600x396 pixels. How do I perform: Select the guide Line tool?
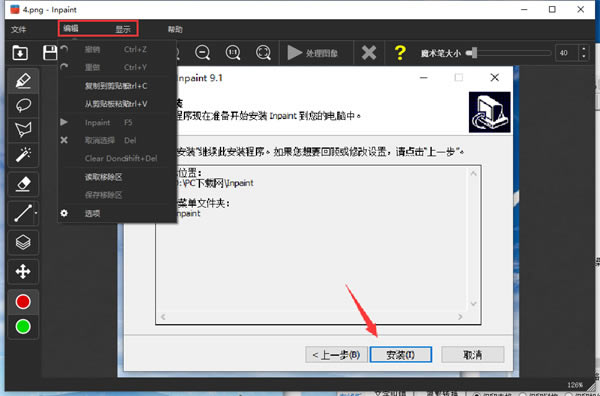point(22,213)
